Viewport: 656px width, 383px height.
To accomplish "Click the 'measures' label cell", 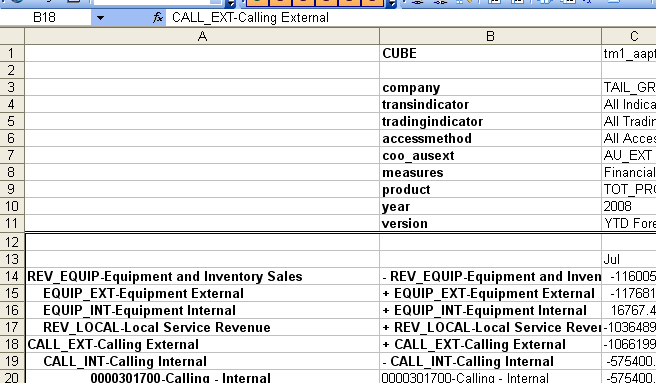I will tap(490, 172).
